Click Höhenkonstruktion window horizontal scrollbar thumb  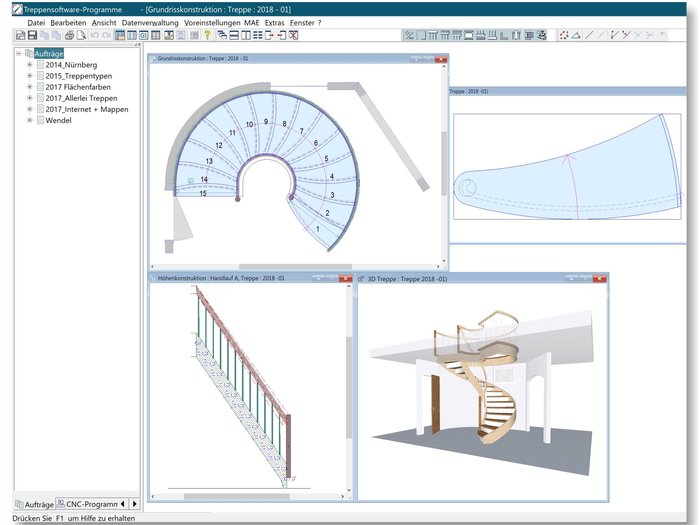237,496
